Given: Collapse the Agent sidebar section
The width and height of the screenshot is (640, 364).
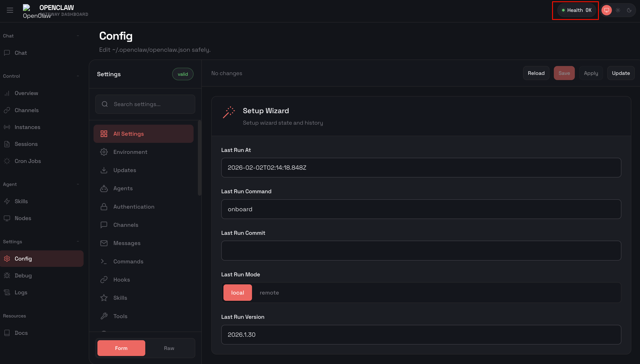Looking at the screenshot, I should click(x=78, y=184).
